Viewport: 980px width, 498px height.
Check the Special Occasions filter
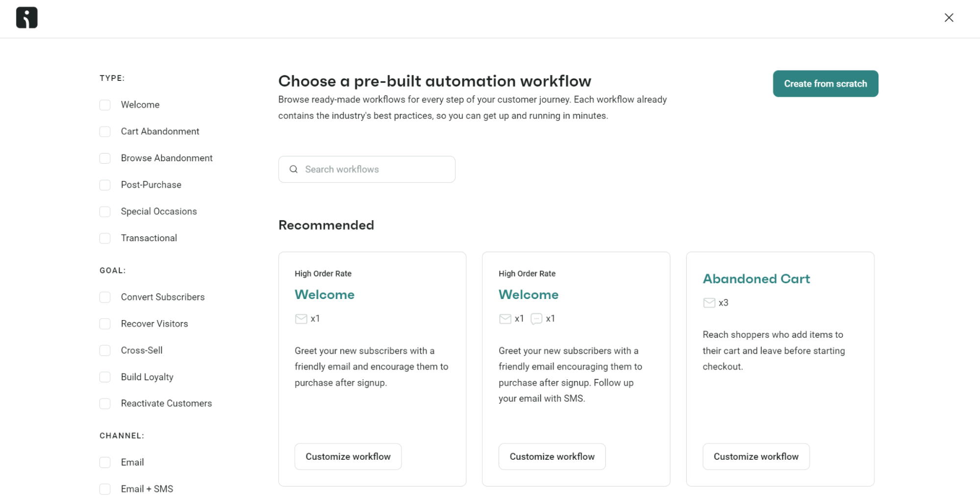coord(105,211)
